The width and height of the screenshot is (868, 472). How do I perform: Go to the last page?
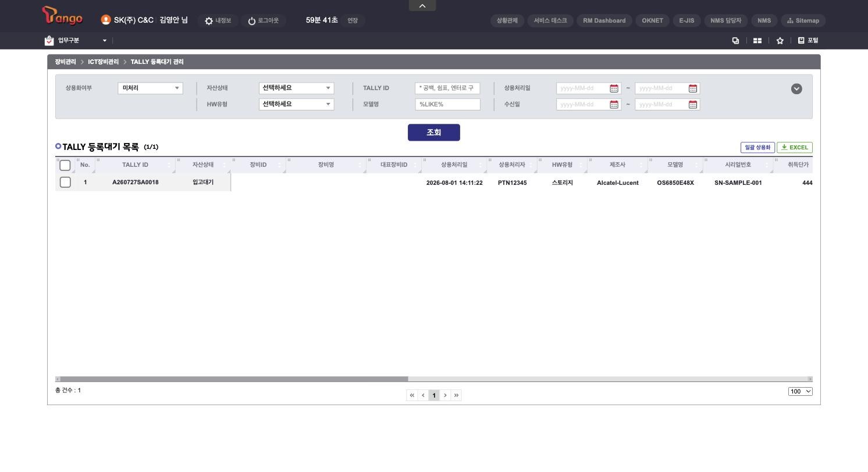[x=456, y=395]
